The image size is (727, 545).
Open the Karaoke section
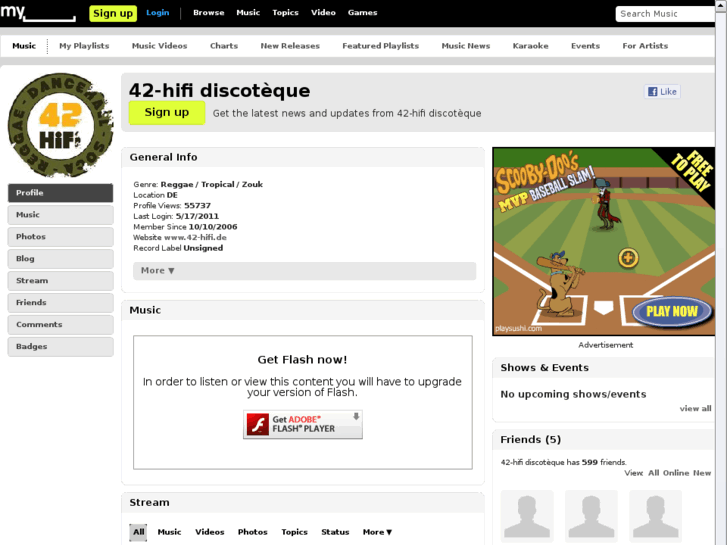click(530, 46)
